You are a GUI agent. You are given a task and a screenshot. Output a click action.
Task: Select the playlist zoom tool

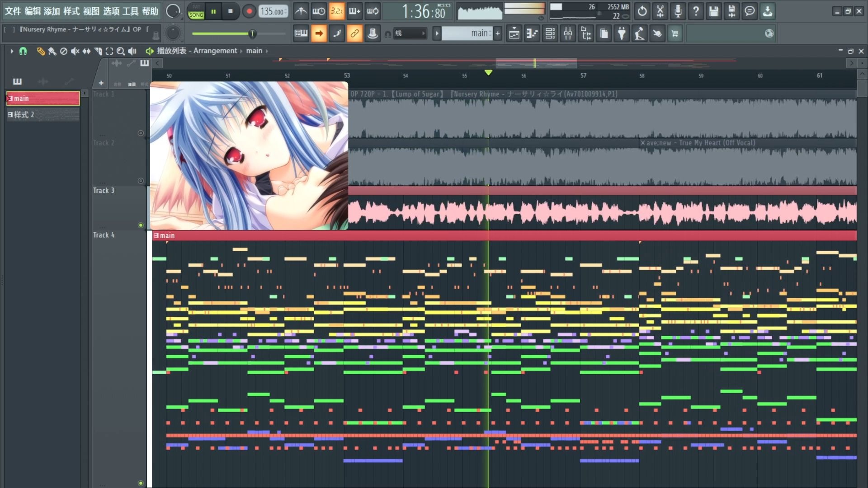pos(120,51)
